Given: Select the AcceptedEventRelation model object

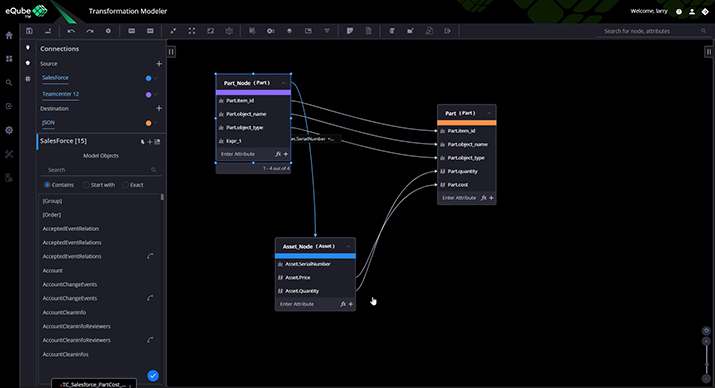Looking at the screenshot, I should 71,229.
